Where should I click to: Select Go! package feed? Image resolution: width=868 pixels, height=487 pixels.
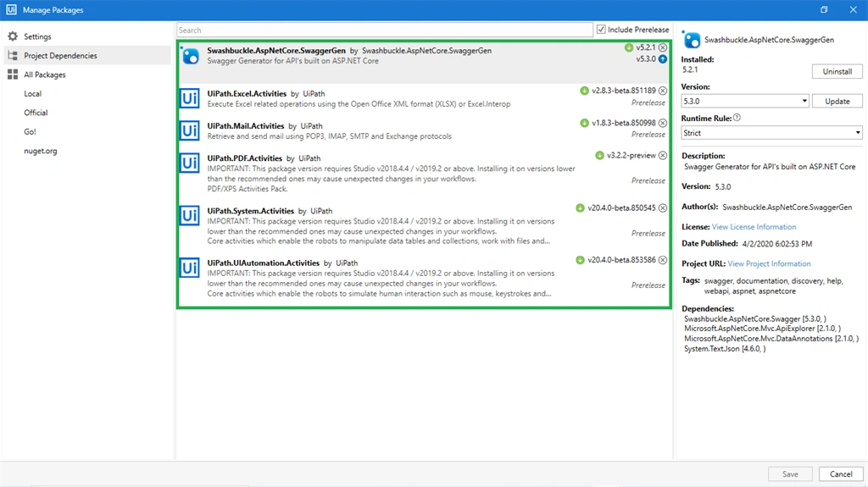click(30, 132)
